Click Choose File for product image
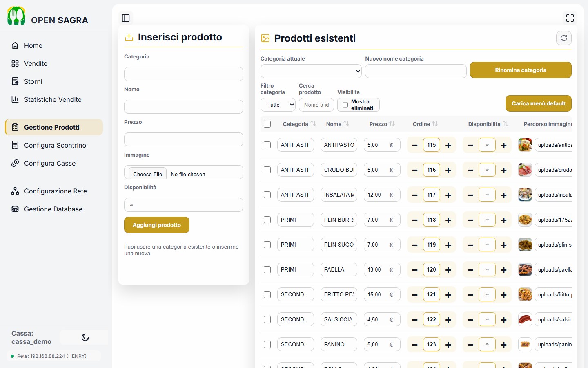Screen dimensions: 588x368 coord(147,174)
